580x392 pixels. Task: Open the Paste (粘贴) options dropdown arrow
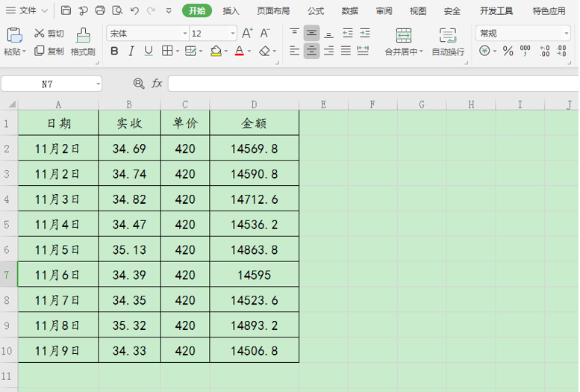point(25,52)
